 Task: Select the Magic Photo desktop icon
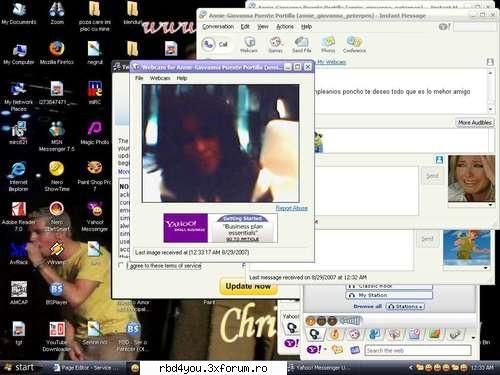pos(95,133)
